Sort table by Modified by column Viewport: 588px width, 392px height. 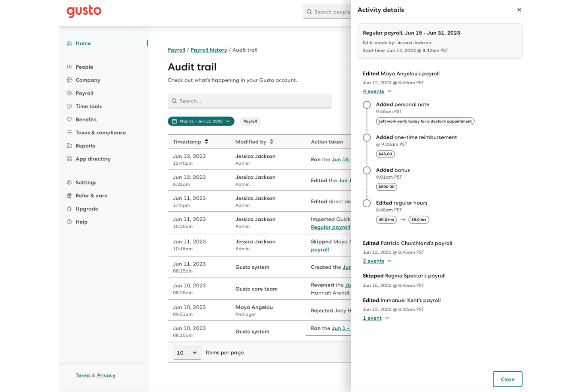[x=271, y=142]
